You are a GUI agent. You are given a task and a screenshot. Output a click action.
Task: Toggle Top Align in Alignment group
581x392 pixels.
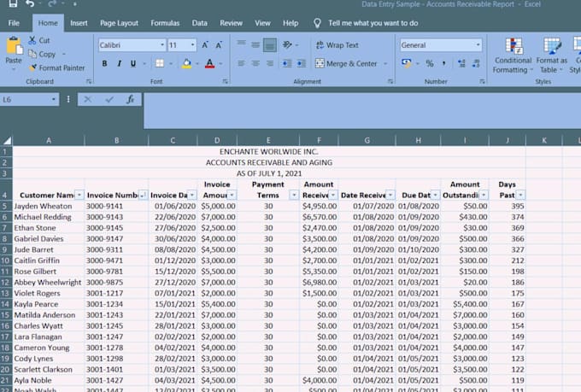pos(241,44)
